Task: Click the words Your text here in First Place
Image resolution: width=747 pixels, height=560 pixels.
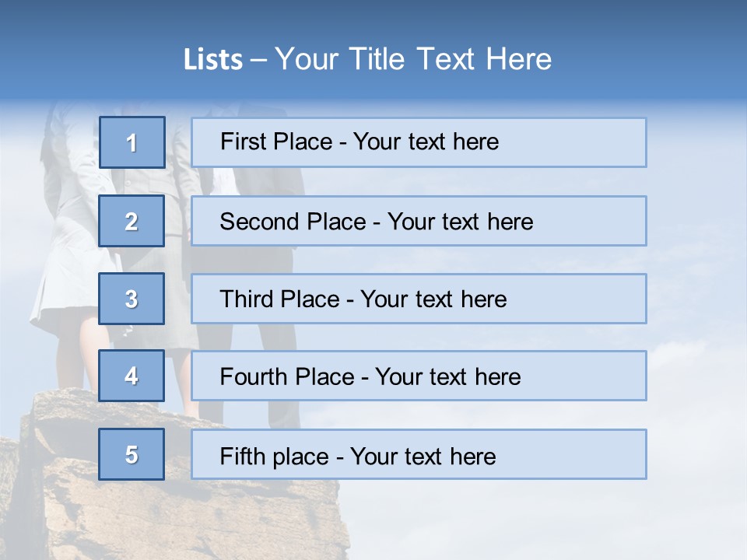Action: 426,142
